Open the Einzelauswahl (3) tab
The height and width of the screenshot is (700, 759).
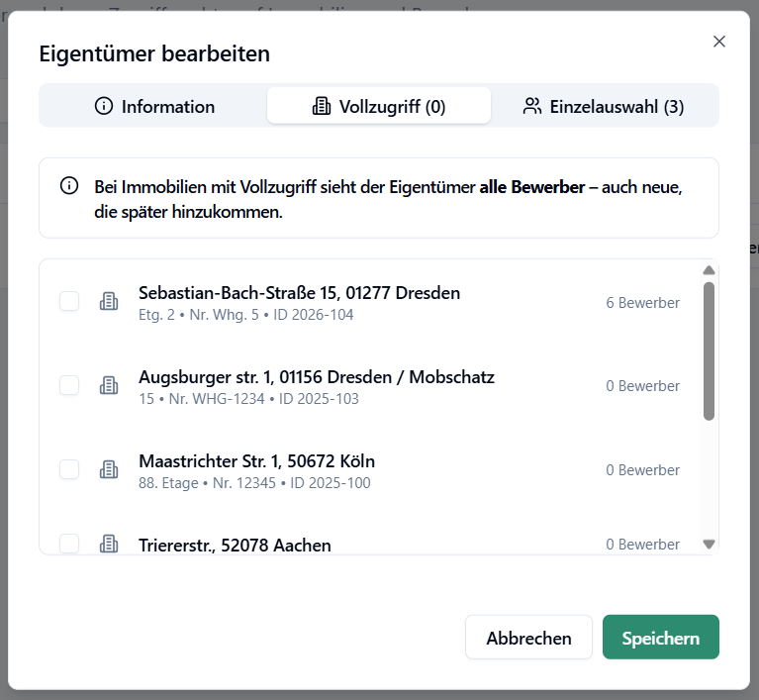tap(604, 107)
